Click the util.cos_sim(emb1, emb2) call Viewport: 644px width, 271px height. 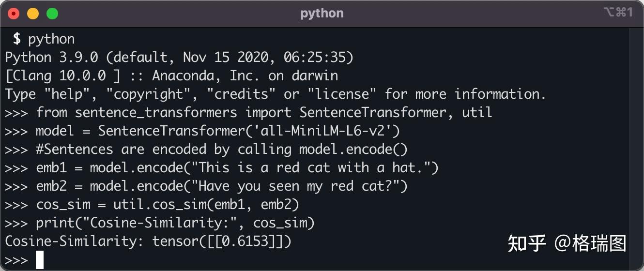pos(206,205)
